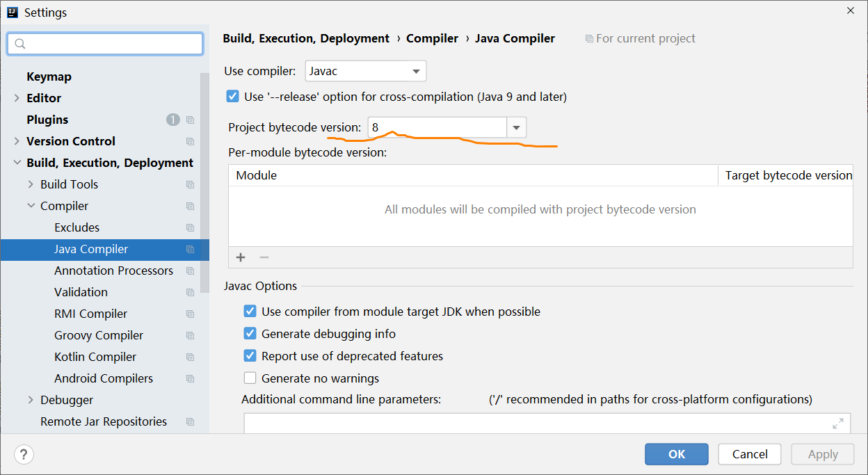Viewport: 868px width, 475px height.
Task: Click the OK button
Action: coord(677,454)
